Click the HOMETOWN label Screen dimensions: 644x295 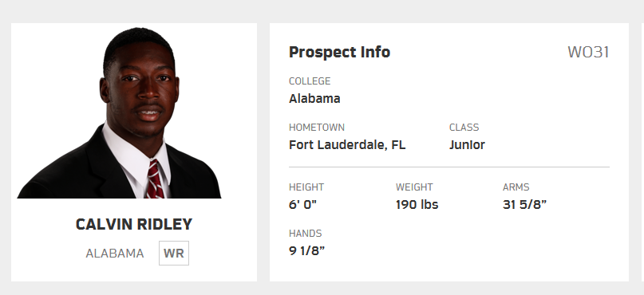pyautogui.click(x=317, y=128)
